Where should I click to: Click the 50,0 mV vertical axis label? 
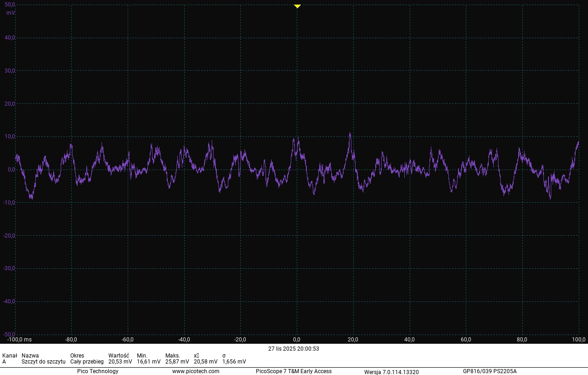(10, 5)
